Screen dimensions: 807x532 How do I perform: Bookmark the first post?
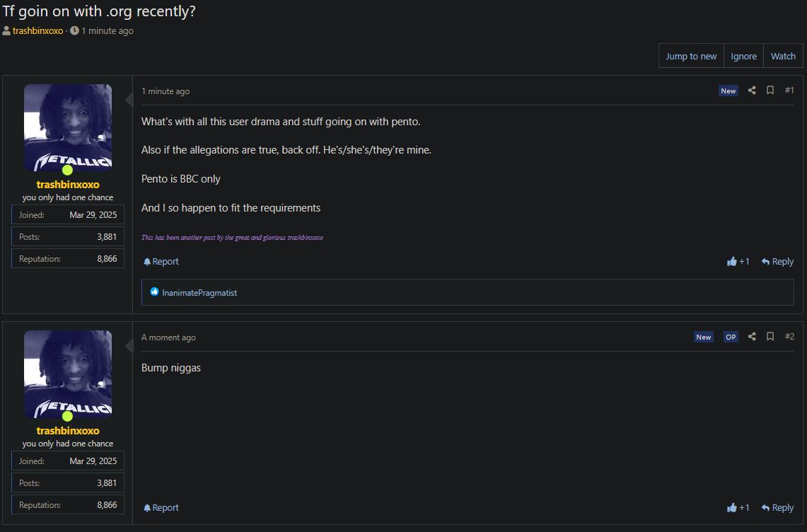(770, 90)
